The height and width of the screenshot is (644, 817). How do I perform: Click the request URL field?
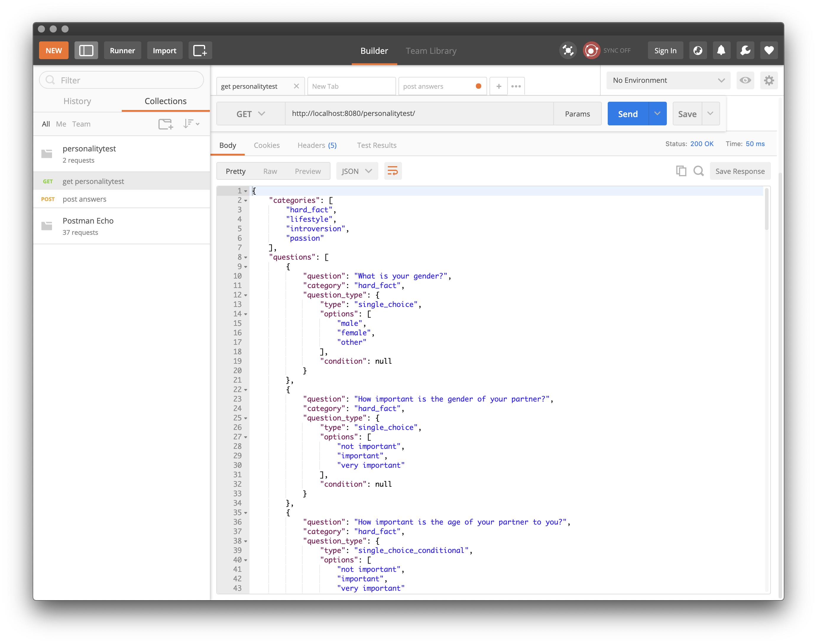click(419, 114)
